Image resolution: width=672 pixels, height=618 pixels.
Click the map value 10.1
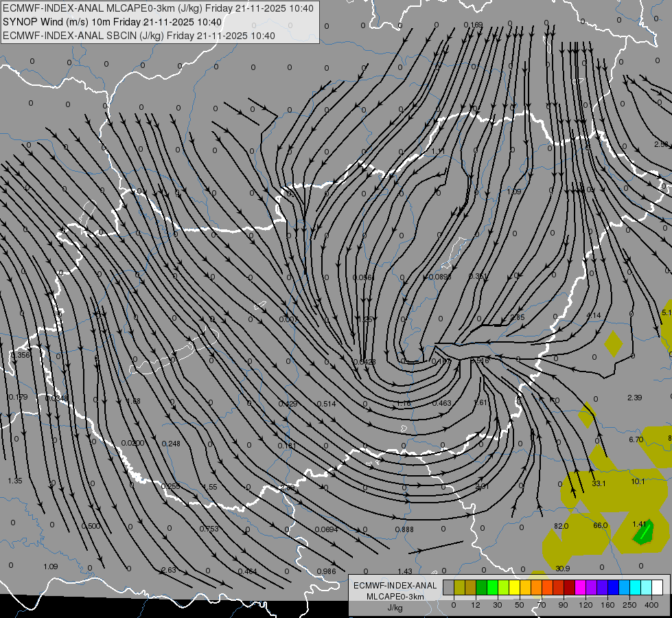click(638, 481)
